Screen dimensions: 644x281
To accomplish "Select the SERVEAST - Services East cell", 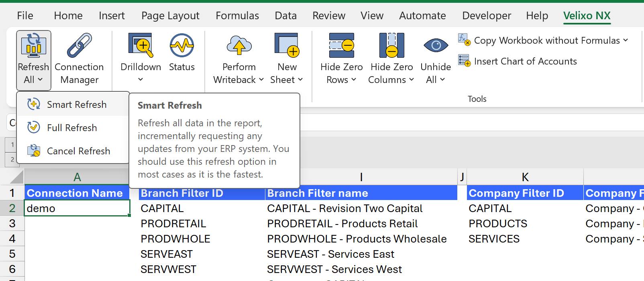I will click(361, 254).
